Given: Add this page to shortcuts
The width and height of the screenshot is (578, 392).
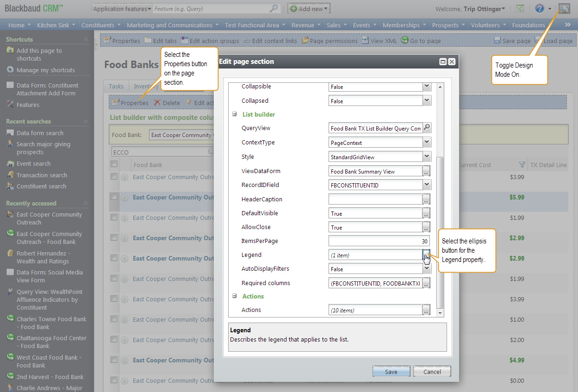Looking at the screenshot, I should coord(39,55).
